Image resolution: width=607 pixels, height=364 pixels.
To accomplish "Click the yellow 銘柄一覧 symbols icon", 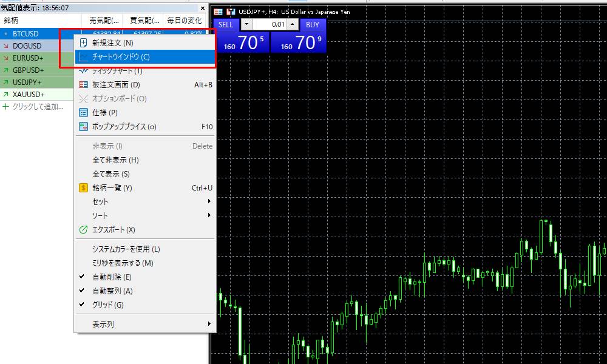I will pyautogui.click(x=84, y=188).
